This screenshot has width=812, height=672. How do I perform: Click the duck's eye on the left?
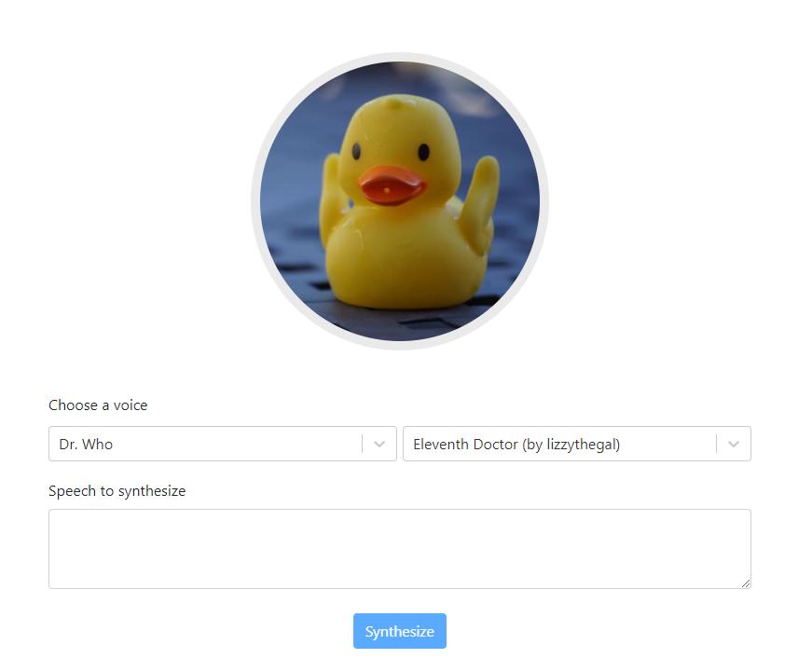click(x=356, y=151)
